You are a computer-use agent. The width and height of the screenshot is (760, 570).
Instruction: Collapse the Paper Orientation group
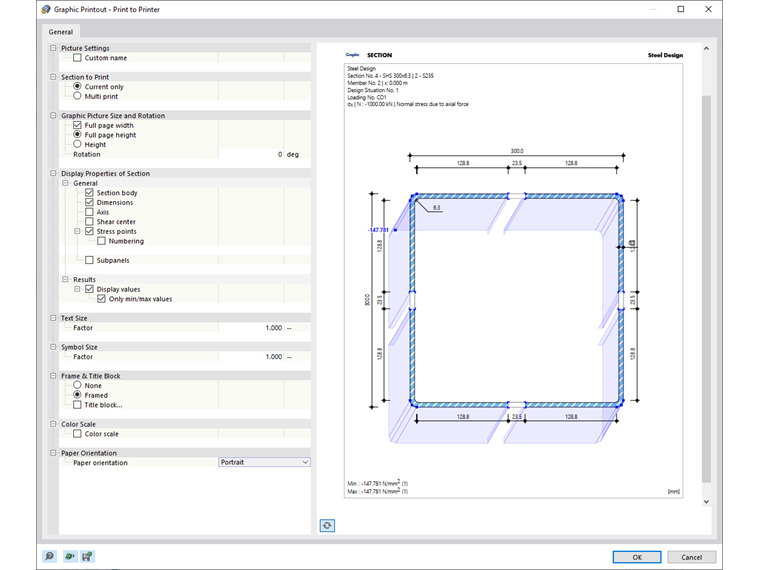point(53,453)
